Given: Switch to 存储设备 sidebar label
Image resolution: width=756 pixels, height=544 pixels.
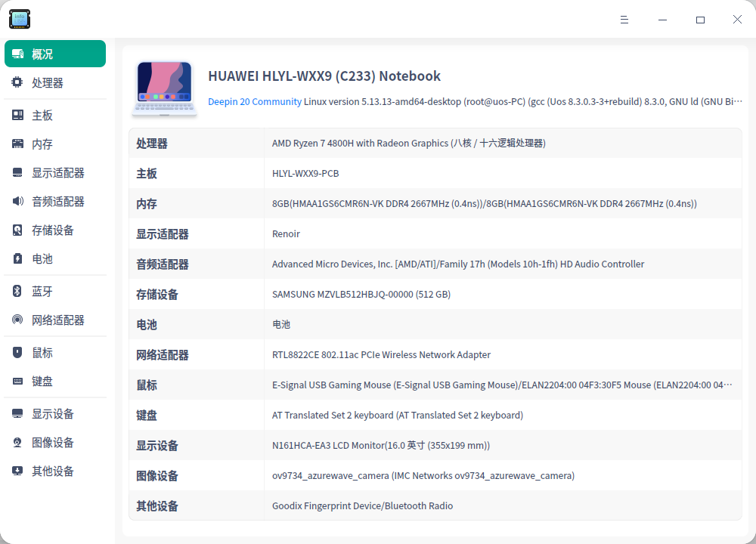Looking at the screenshot, I should pyautogui.click(x=53, y=230).
